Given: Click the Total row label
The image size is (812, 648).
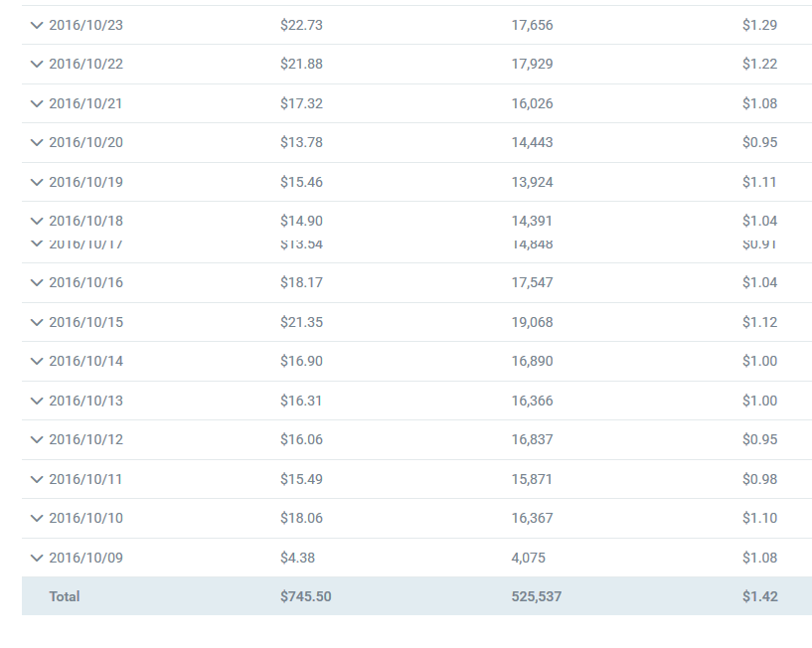Looking at the screenshot, I should point(65,596).
